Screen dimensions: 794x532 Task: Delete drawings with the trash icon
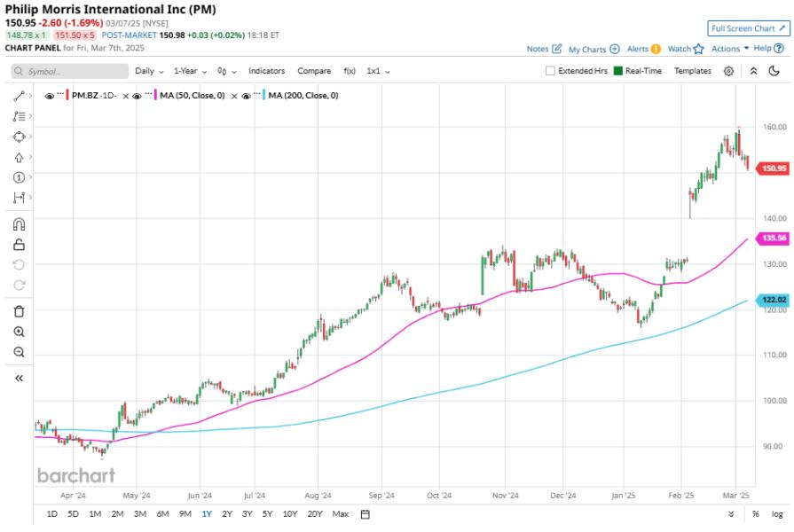pyautogui.click(x=19, y=311)
